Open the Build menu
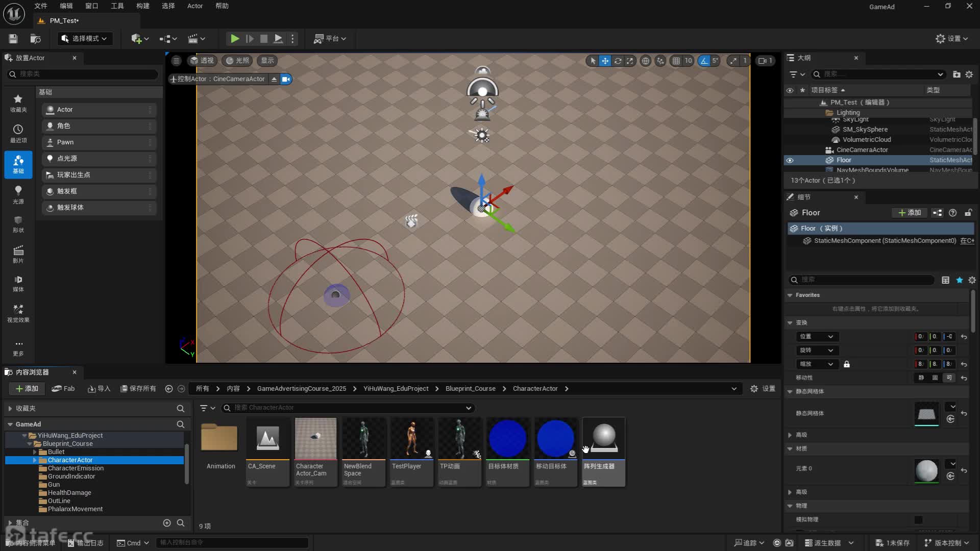This screenshot has width=980, height=551. point(142,6)
